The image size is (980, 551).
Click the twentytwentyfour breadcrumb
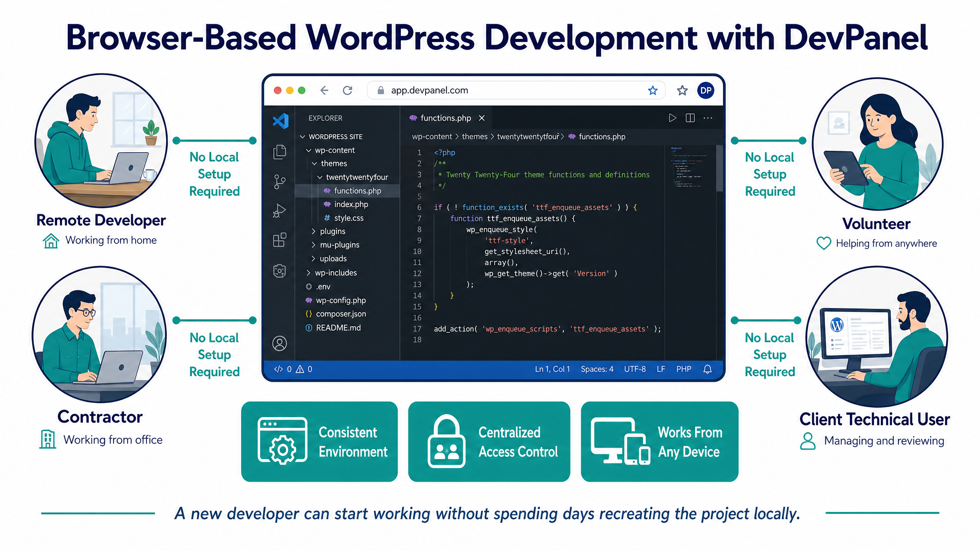click(528, 137)
